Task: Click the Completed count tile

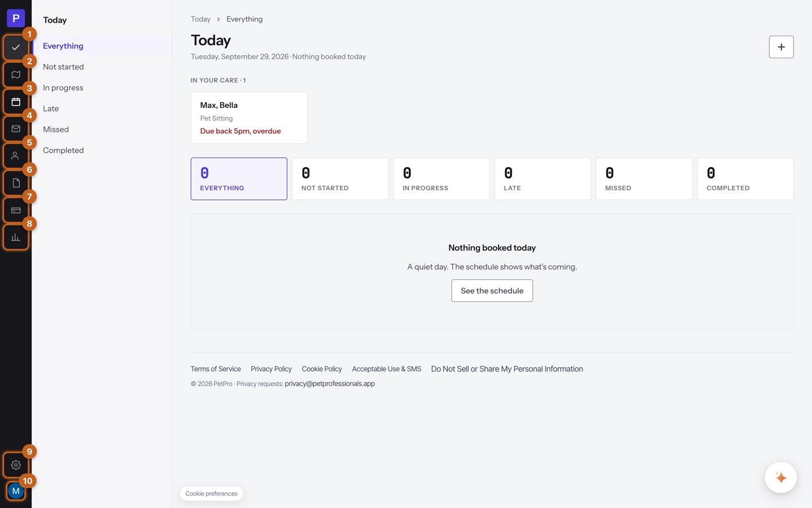Action: point(745,179)
